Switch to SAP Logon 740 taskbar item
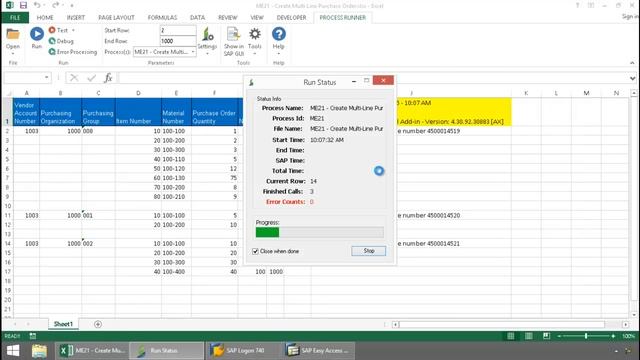The width and height of the screenshot is (640, 360). pos(243,351)
